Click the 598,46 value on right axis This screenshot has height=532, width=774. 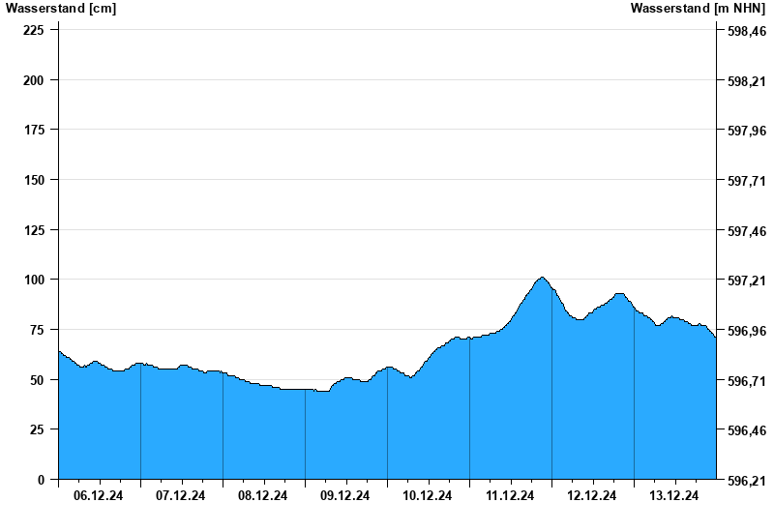point(747,32)
